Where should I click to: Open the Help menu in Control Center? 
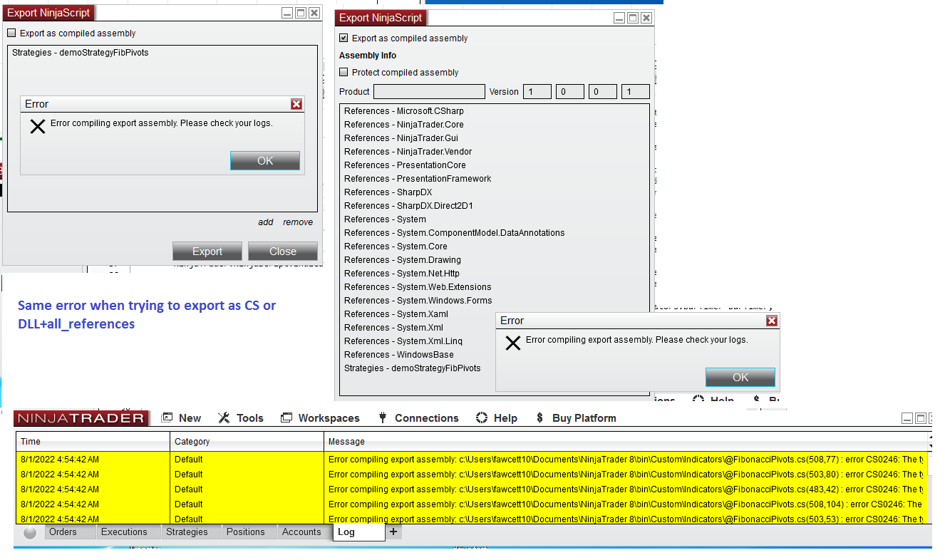tap(497, 418)
